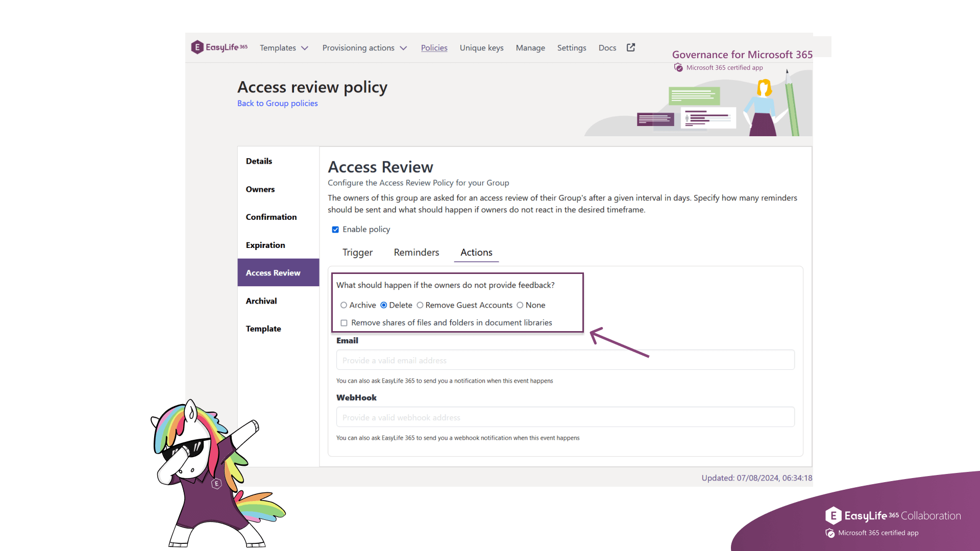Open the Templates dropdown
The image size is (980, 551).
pos(284,47)
